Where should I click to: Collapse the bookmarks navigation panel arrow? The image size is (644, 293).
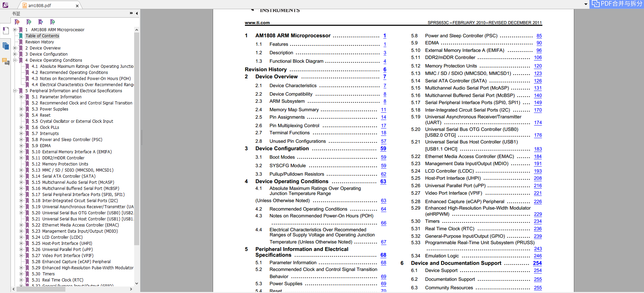[x=137, y=13]
